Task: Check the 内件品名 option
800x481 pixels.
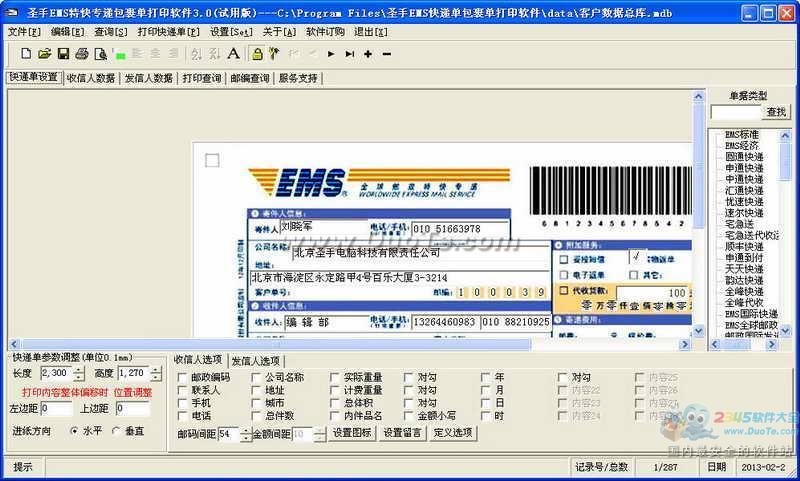Action: (x=335, y=416)
